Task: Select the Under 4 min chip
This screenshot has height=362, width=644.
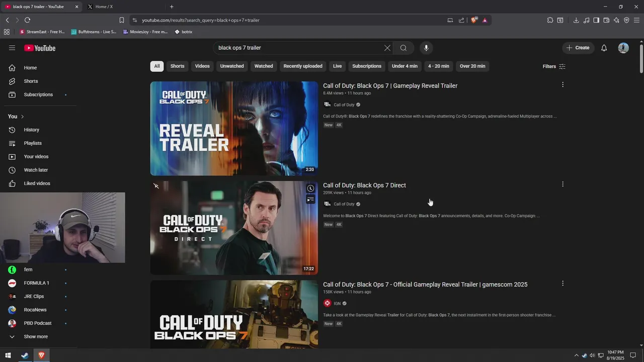Action: 405,66
